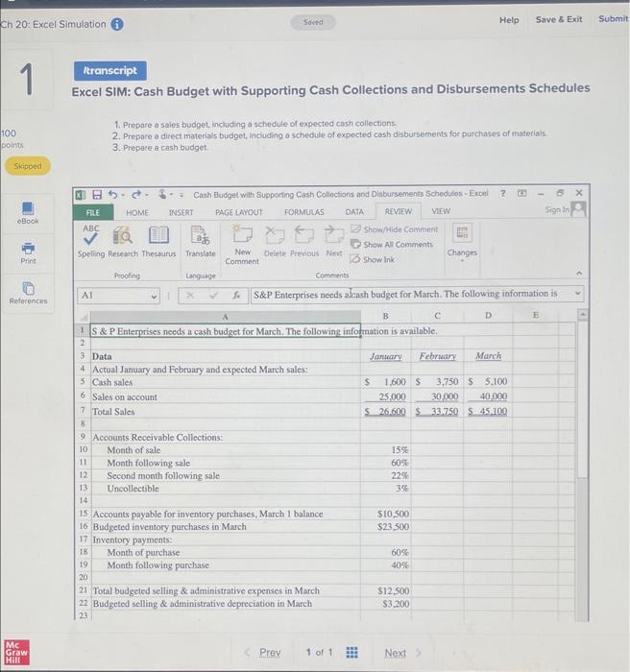Click the grid navigator icon in footer
This screenshot has height=672, width=630.
click(351, 652)
